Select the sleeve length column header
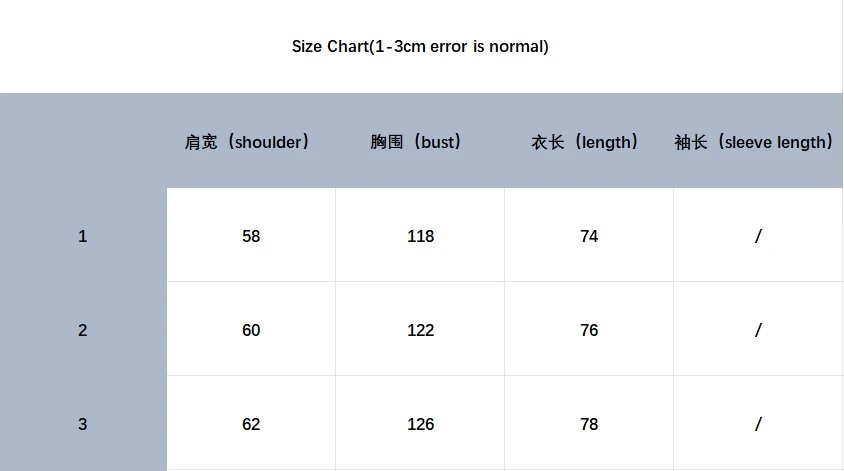Viewport: 844px width, 471px height. 754,142
